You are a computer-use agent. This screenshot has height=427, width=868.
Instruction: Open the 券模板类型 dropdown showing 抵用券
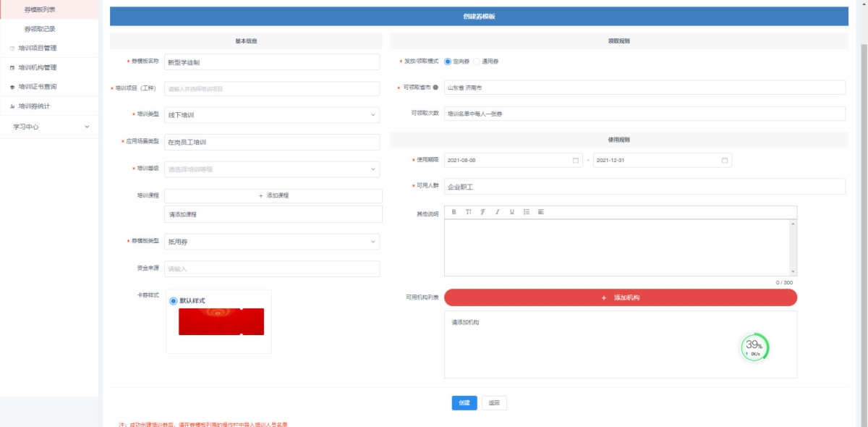pos(271,242)
